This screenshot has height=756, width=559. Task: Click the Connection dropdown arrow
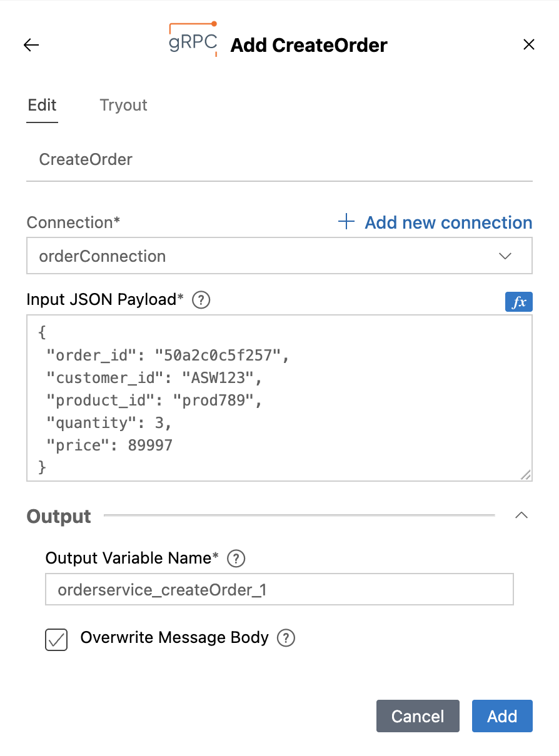(505, 256)
